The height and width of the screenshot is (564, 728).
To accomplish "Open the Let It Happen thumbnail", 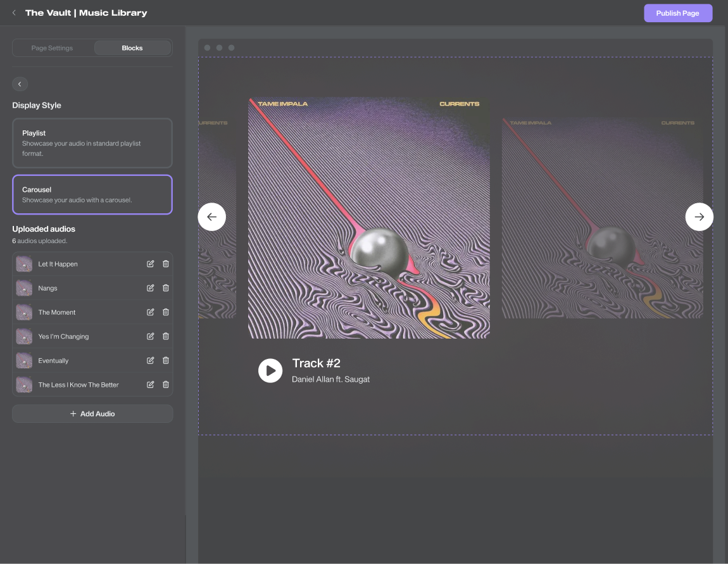I will (24, 264).
